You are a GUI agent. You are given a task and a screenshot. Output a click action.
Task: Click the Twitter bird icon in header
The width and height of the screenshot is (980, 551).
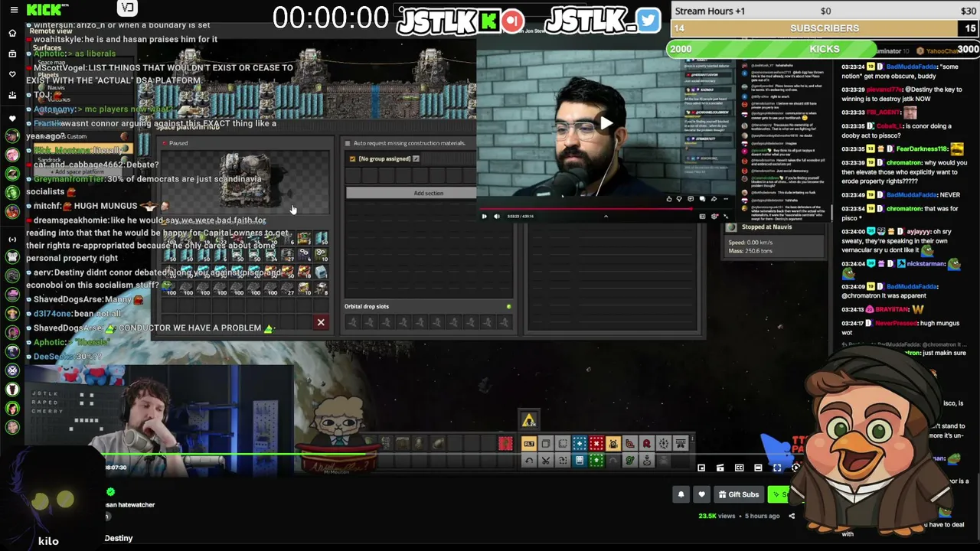pos(648,21)
